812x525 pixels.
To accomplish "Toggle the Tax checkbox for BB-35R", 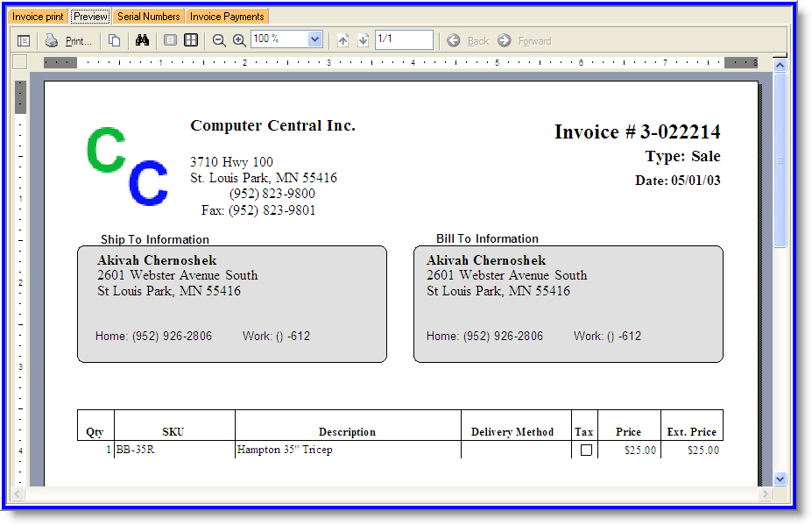I will click(586, 450).
